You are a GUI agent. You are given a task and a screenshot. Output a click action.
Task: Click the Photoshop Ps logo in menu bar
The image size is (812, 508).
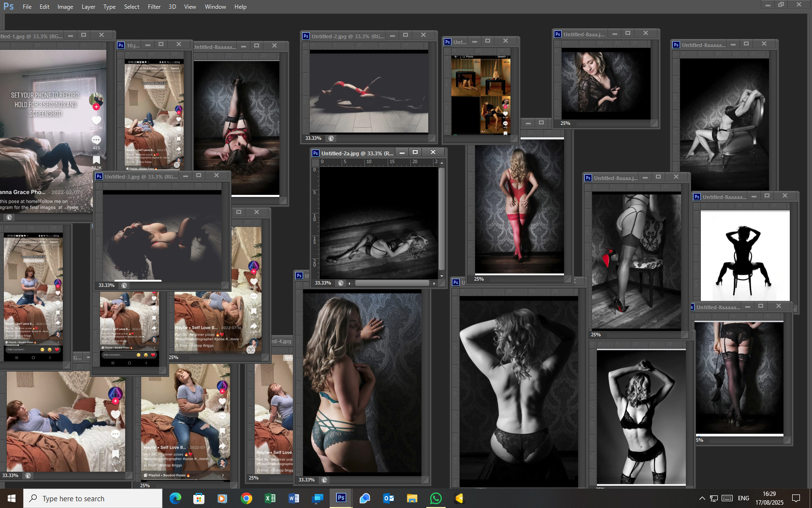(x=9, y=6)
